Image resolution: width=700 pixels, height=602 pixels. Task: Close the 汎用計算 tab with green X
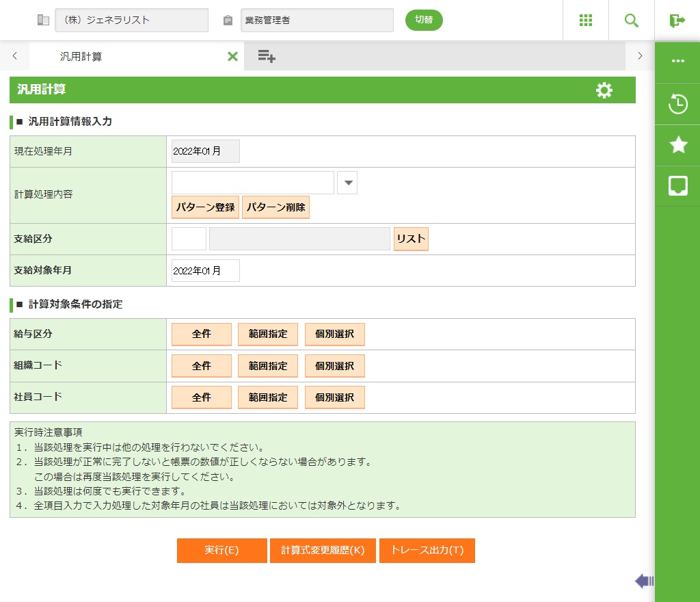pos(232,57)
